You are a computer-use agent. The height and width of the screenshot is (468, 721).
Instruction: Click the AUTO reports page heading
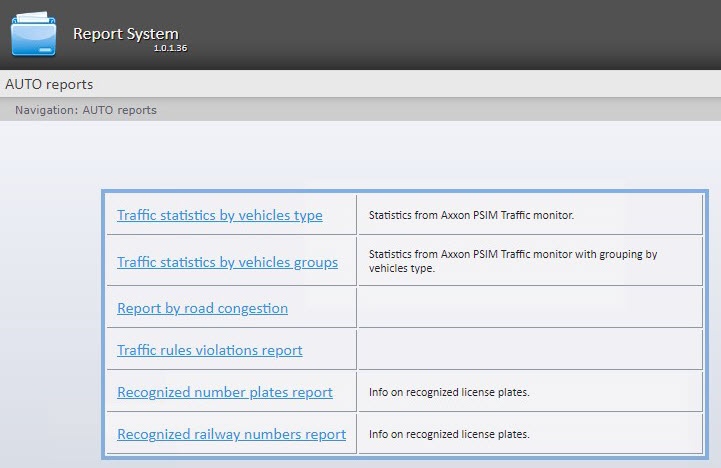49,84
